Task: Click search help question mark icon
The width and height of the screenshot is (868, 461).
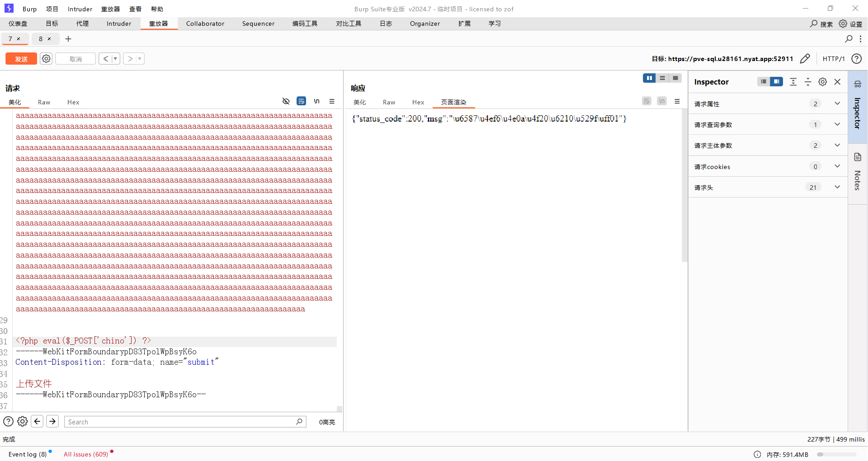Action: [8, 421]
